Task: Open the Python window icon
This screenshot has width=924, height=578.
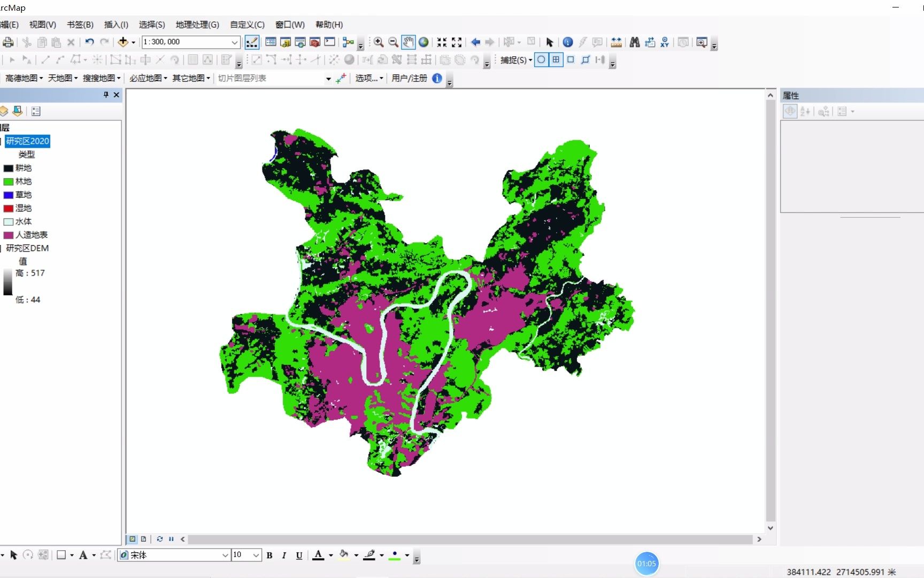Action: [330, 42]
